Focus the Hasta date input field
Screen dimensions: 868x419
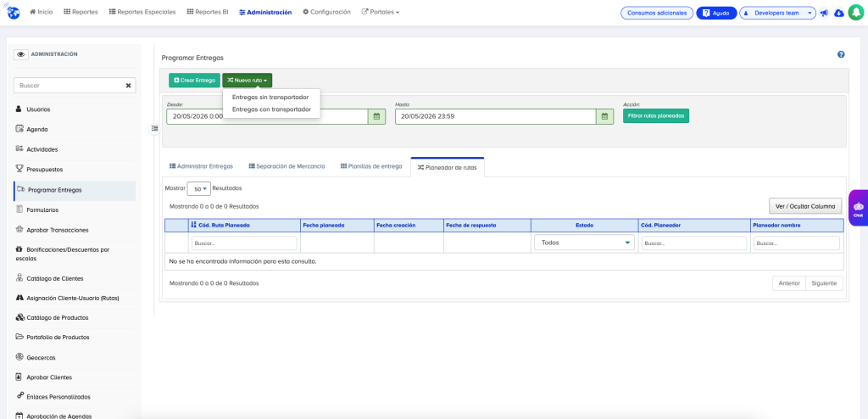[x=495, y=116]
